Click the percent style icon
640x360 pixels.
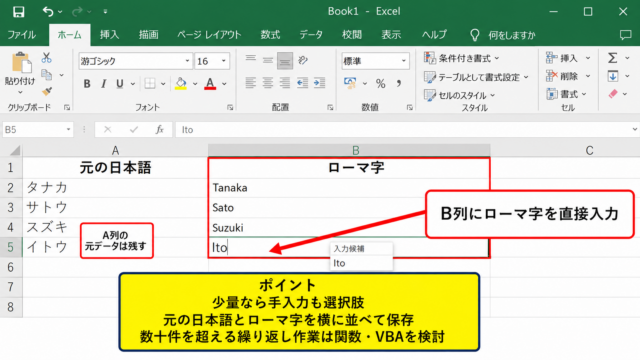(380, 84)
